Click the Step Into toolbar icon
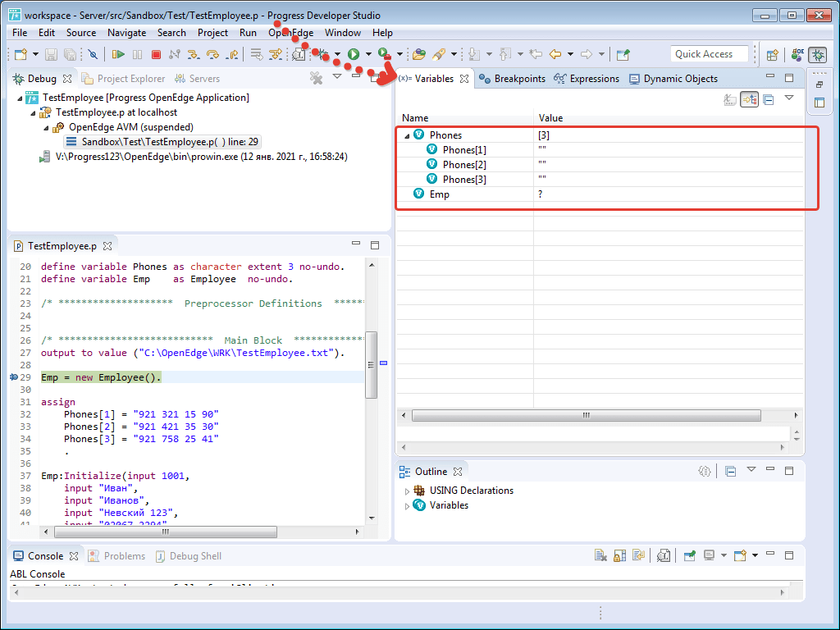840x630 pixels. 194,54
